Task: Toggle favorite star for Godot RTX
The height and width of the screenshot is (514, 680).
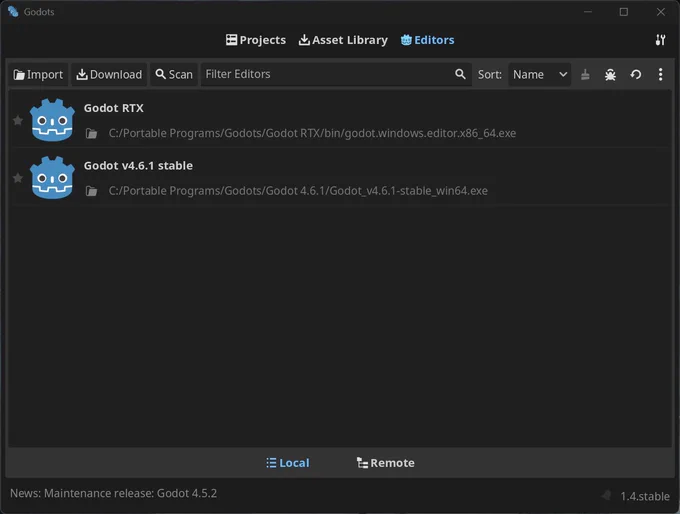Action: click(x=18, y=120)
